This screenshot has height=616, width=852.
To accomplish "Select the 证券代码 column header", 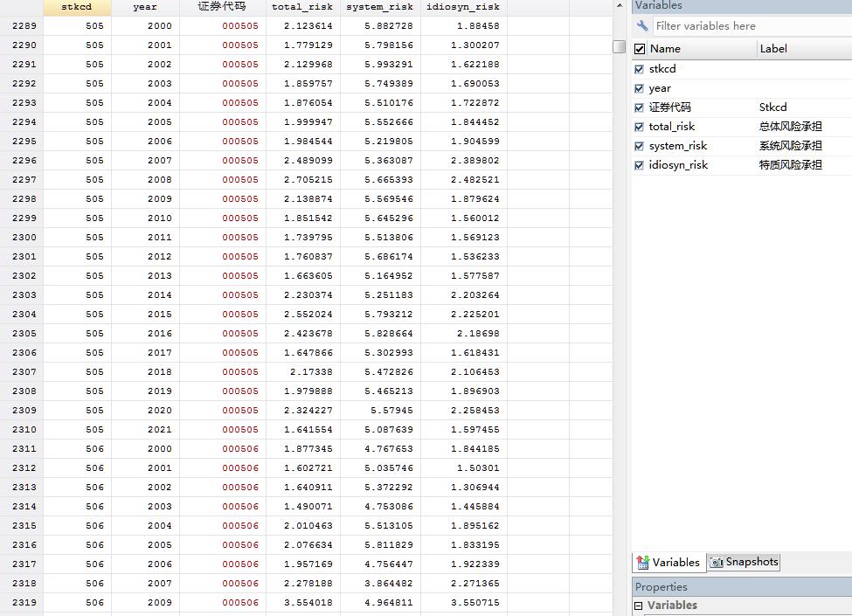I will pyautogui.click(x=222, y=7).
